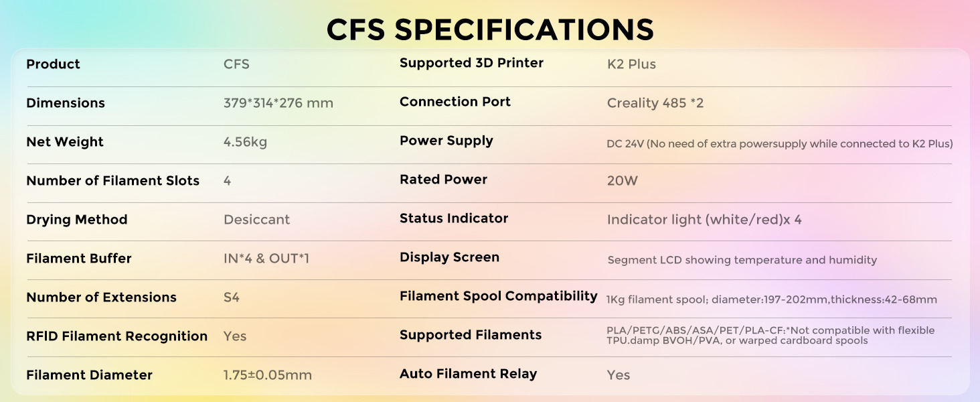Screen dimensions: 980x402
Task: Select the Segment LCD display description
Action: tap(742, 260)
